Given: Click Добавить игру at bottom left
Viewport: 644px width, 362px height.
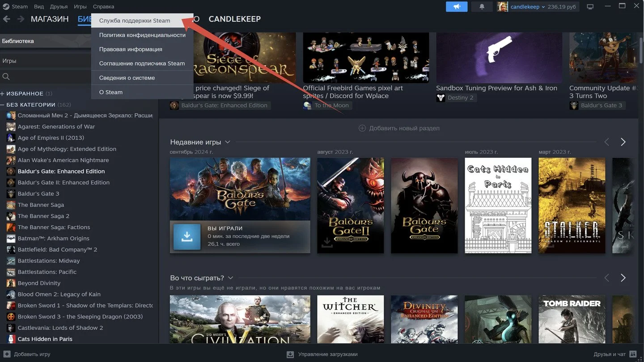Looking at the screenshot, I should coord(27,354).
